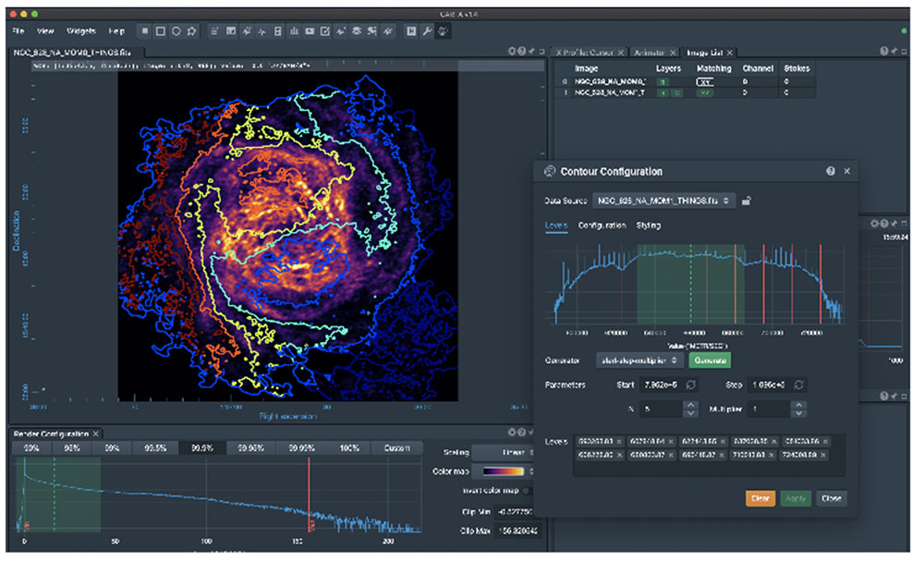Click the orange Clear button
The width and height of the screenshot is (924, 563).
point(760,498)
